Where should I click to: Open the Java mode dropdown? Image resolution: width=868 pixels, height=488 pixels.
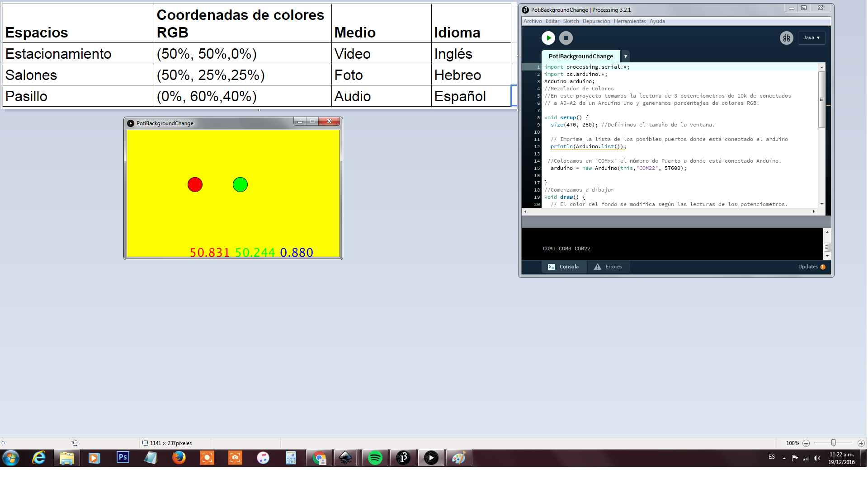pos(811,38)
